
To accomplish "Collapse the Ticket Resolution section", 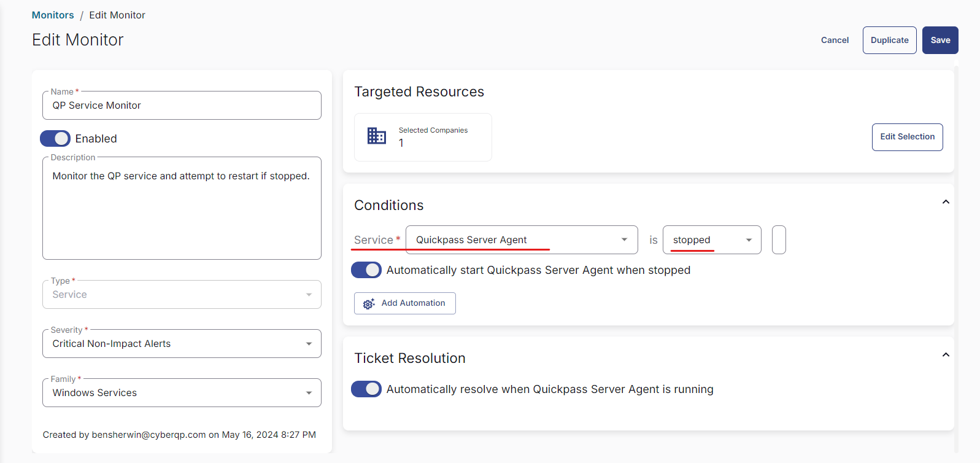I will (x=946, y=355).
